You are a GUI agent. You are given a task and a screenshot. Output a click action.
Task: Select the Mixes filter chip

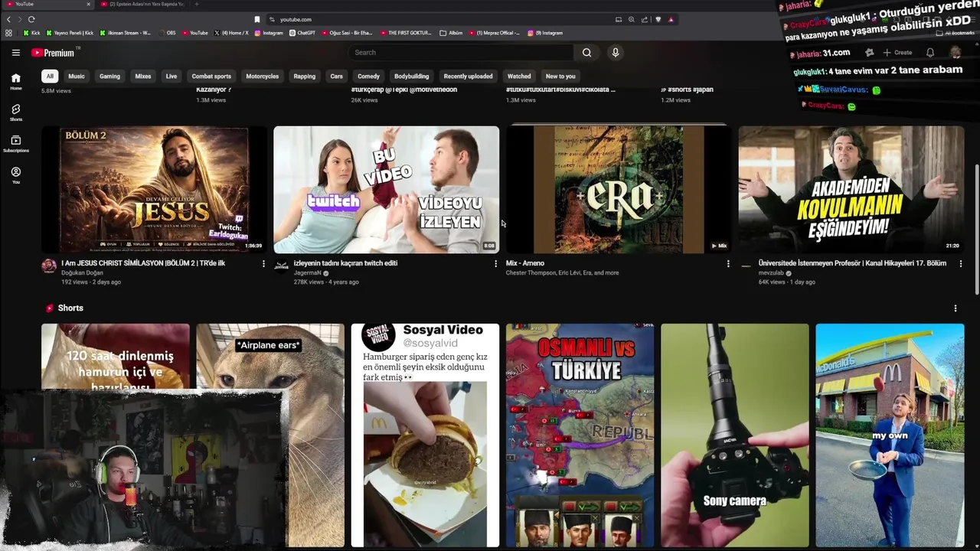pos(143,77)
